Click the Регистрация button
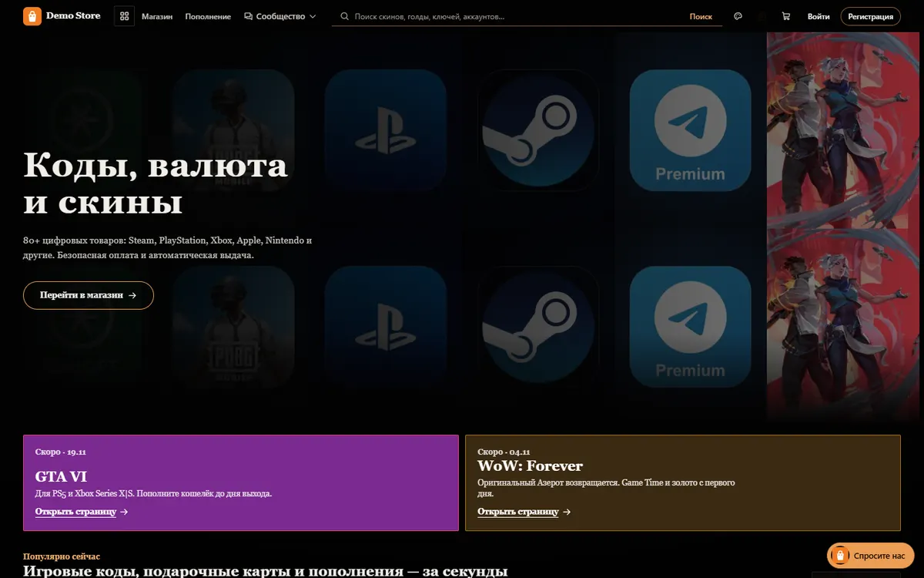924x578 pixels. pos(870,16)
